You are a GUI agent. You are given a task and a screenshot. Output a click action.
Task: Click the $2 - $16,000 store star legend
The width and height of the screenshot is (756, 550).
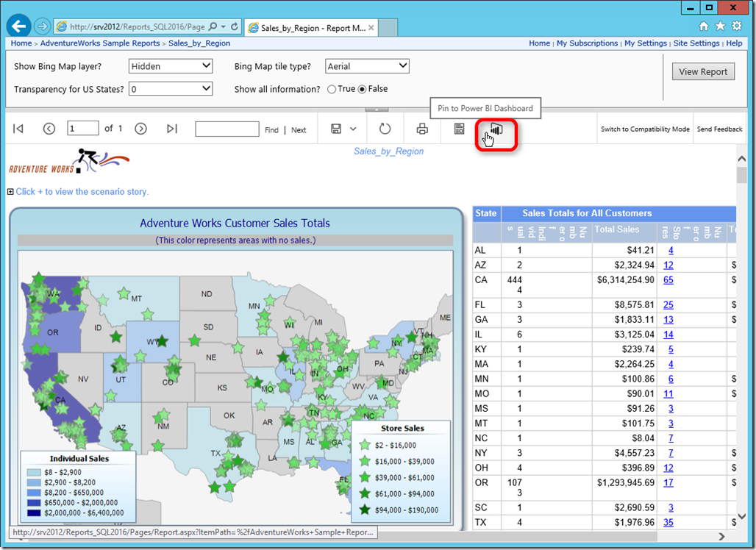pos(365,444)
